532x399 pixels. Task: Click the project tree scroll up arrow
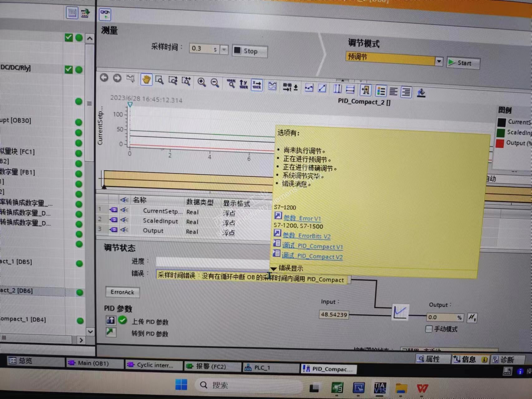coord(90,39)
